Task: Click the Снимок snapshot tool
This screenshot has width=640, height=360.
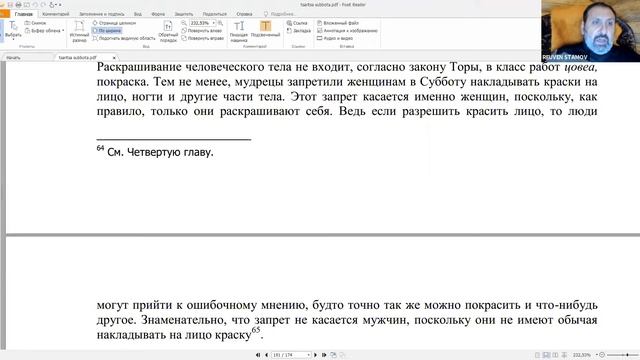Action: click(36, 23)
